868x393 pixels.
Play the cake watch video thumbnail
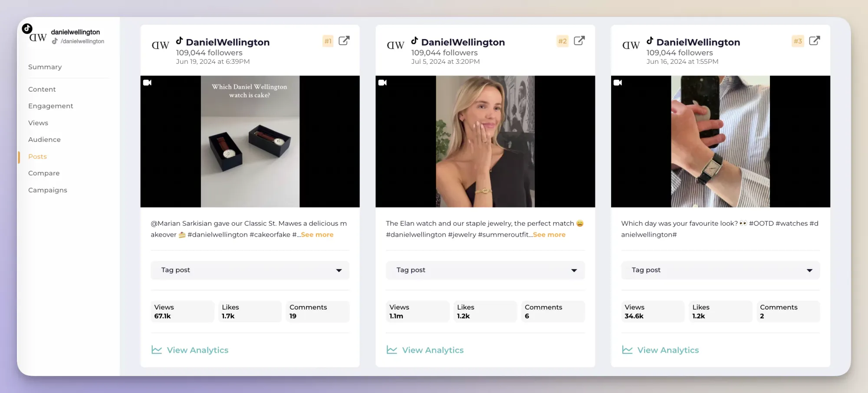(250, 142)
